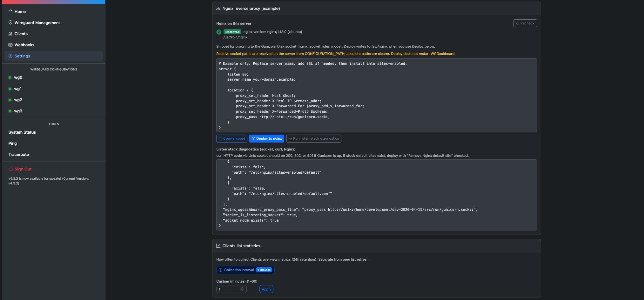Image resolution: width=644 pixels, height=300 pixels.
Task: Focus the Custom minutes input field
Action: coord(231,289)
